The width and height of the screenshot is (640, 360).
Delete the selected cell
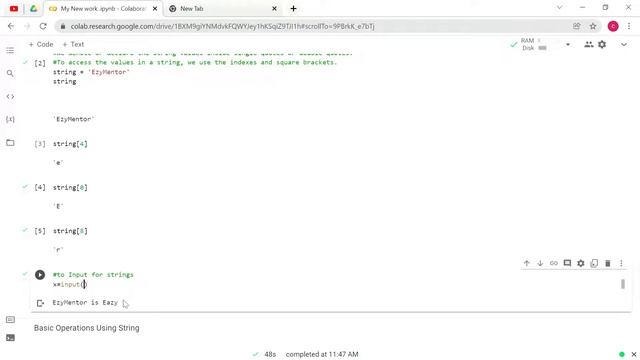(x=607, y=263)
